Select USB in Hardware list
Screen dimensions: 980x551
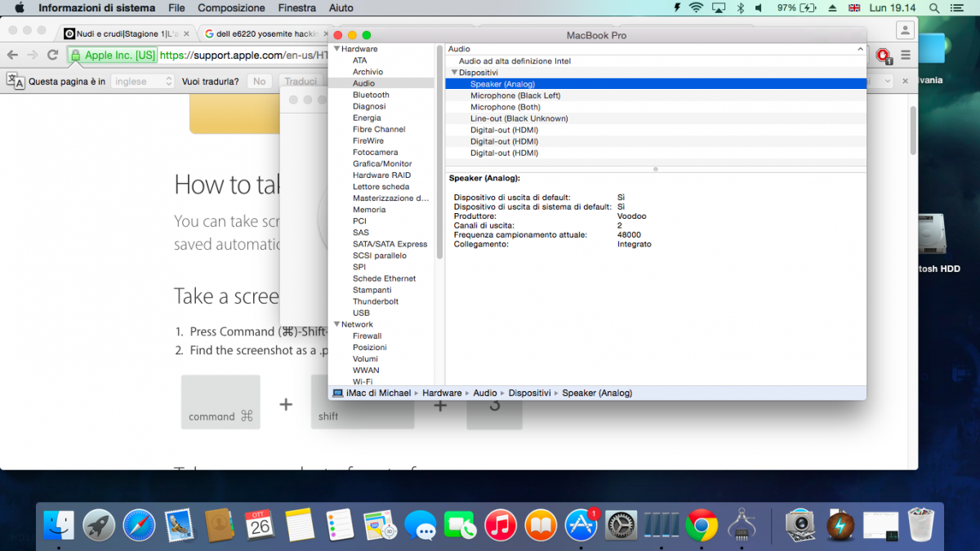361,313
